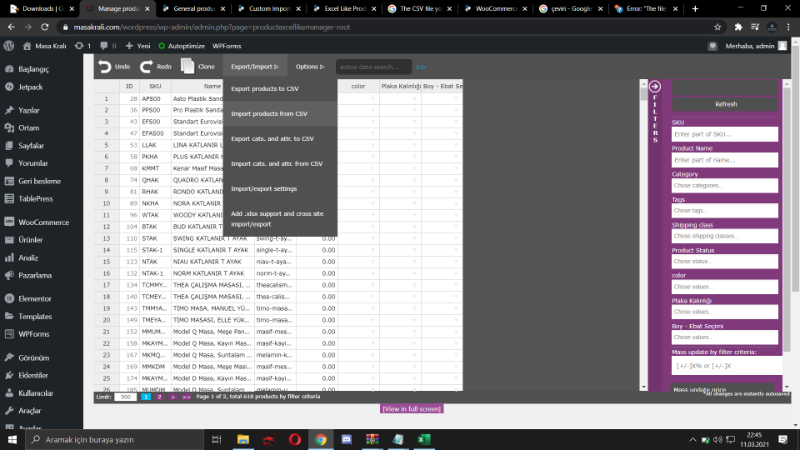
Task: Collapse the Filters panel arrow icon
Action: 655,87
